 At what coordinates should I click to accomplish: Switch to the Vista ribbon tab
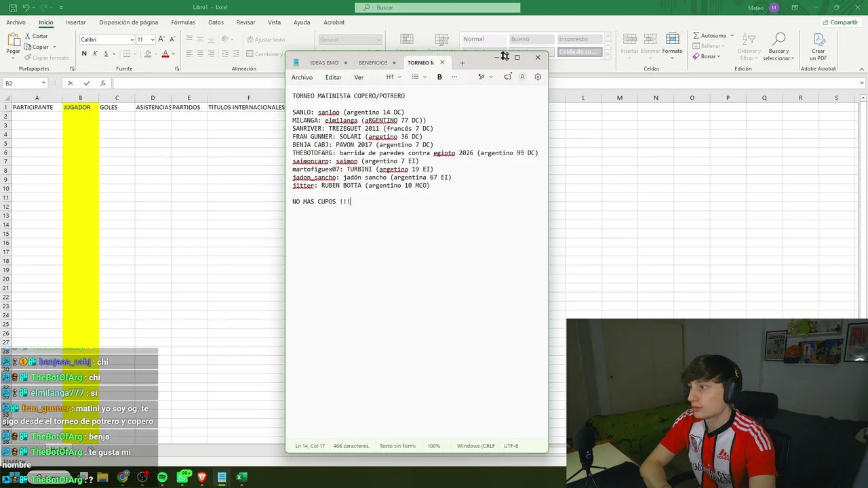[x=274, y=22]
